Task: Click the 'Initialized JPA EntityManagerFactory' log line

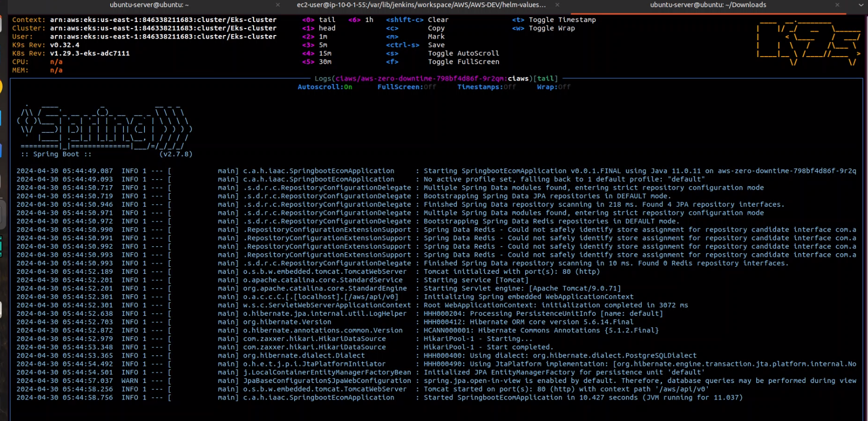Action: coord(361,372)
